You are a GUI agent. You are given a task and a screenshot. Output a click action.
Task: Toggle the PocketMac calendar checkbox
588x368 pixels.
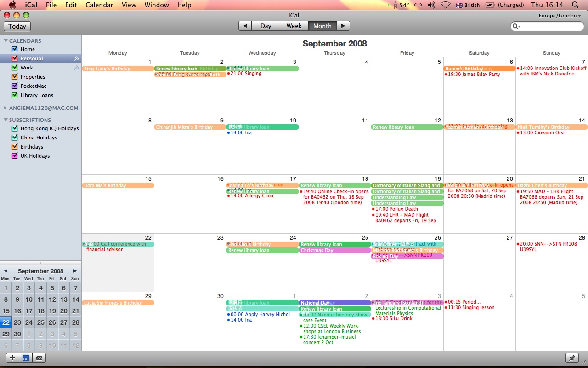click(15, 86)
